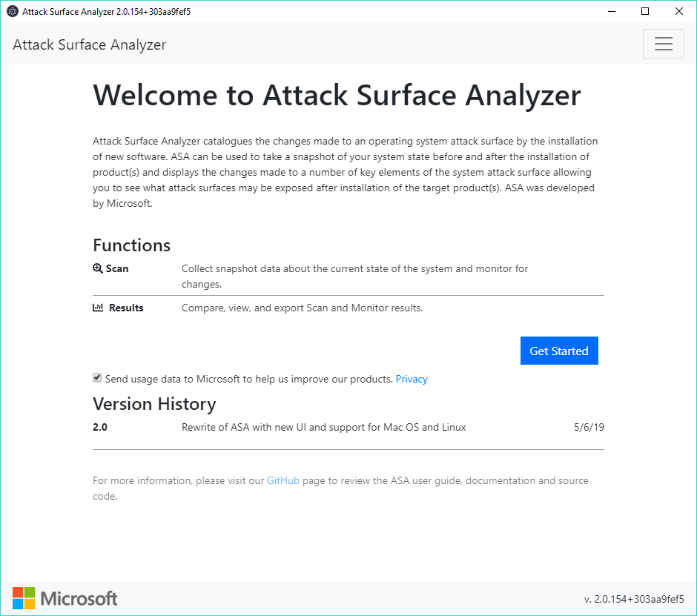This screenshot has width=697, height=616.
Task: Visit the GitHub page link
Action: point(283,480)
